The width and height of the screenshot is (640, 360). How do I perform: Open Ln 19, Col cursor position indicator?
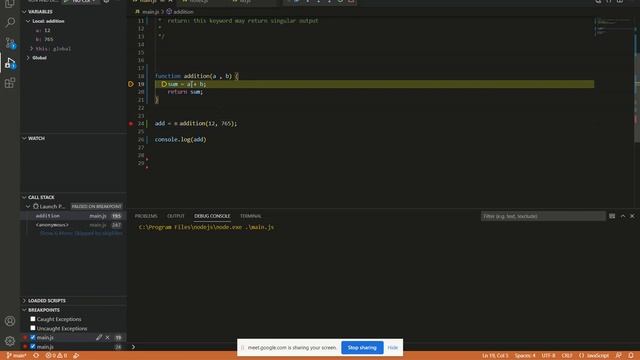[x=495, y=356]
